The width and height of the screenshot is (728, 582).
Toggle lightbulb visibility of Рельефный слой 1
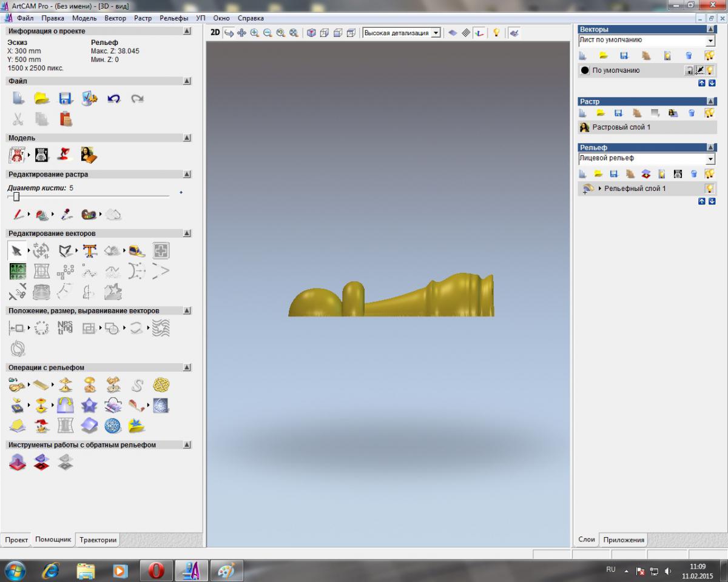click(709, 189)
